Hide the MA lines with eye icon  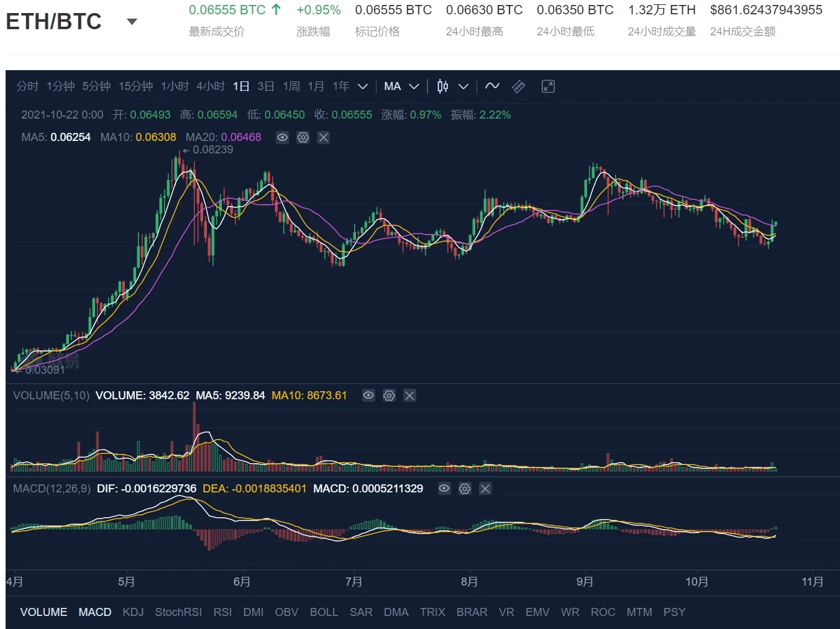coord(282,137)
